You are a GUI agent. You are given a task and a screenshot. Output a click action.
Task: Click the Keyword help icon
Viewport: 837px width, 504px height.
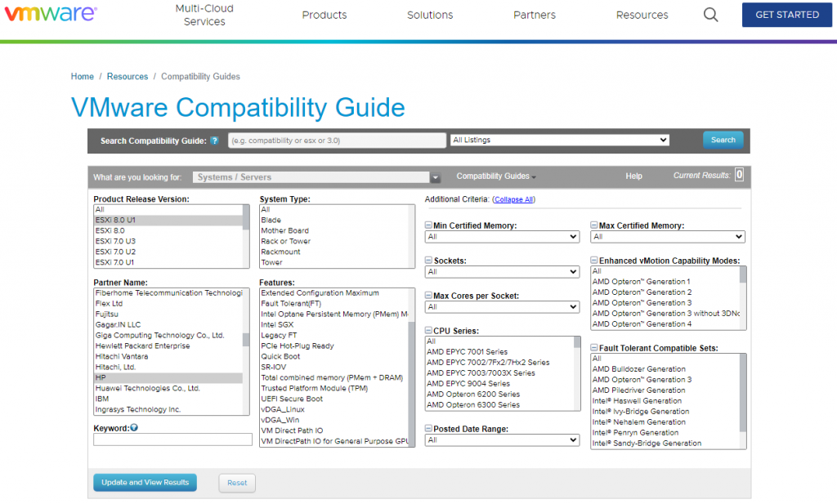click(x=134, y=428)
